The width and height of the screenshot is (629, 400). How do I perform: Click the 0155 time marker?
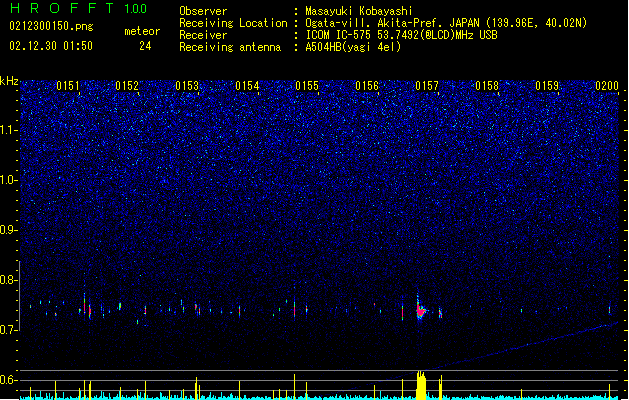click(307, 86)
